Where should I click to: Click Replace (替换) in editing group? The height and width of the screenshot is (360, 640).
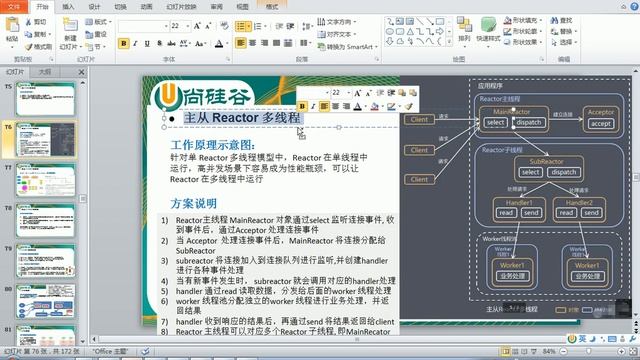(563, 31)
